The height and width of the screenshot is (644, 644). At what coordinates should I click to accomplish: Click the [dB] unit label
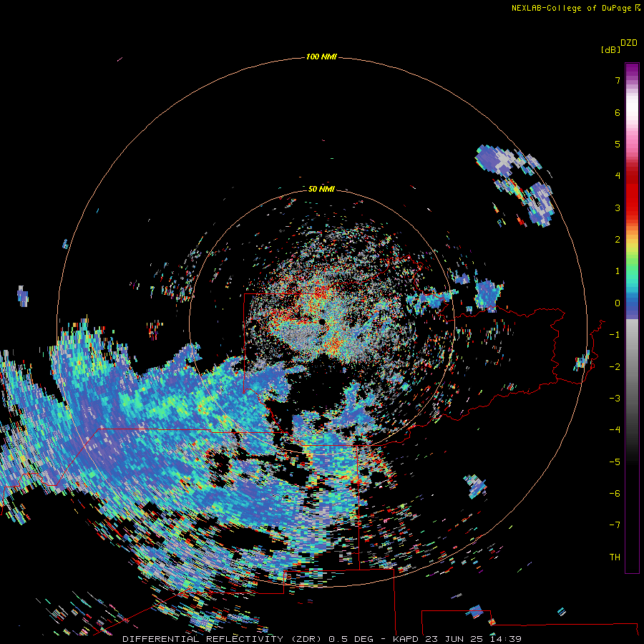click(x=610, y=49)
